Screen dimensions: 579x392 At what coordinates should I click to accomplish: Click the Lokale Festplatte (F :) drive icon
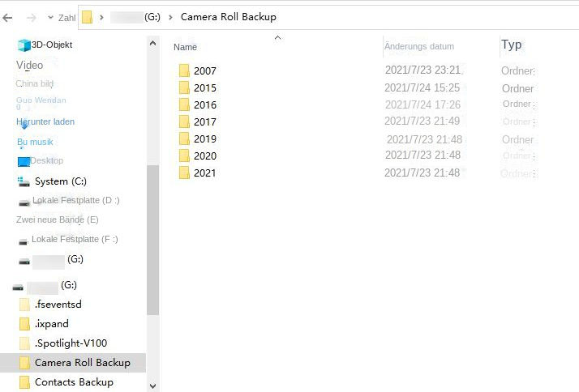pos(24,242)
